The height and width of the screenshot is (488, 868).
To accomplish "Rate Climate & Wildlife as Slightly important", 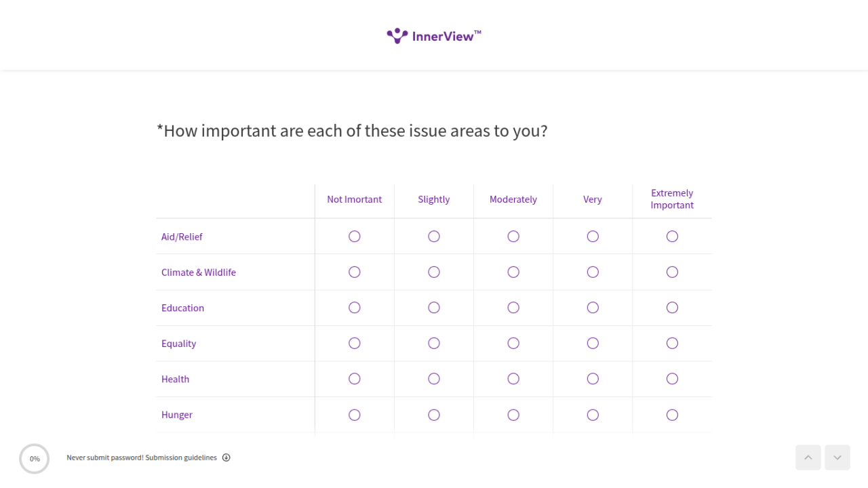I will click(x=434, y=272).
